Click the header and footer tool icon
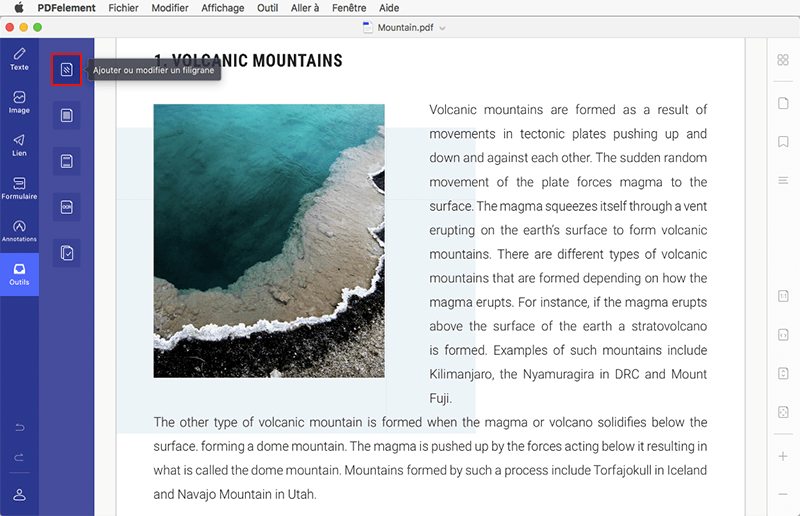The width and height of the screenshot is (800, 516). coord(66,161)
